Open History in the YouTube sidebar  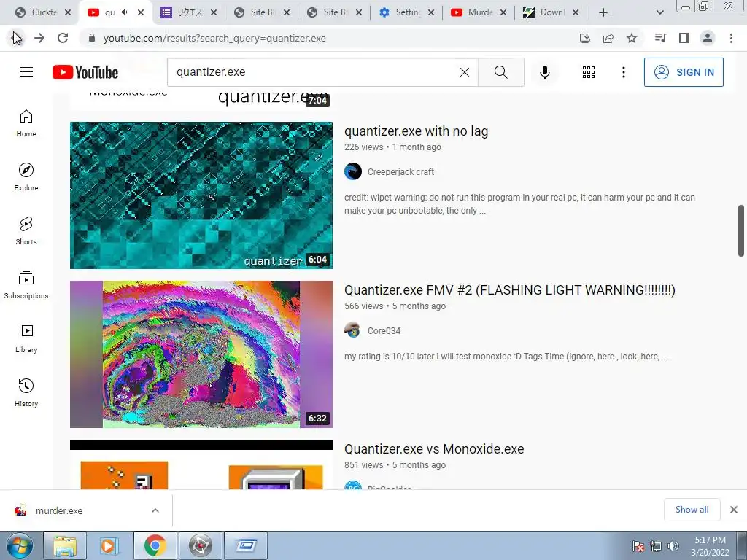(26, 392)
